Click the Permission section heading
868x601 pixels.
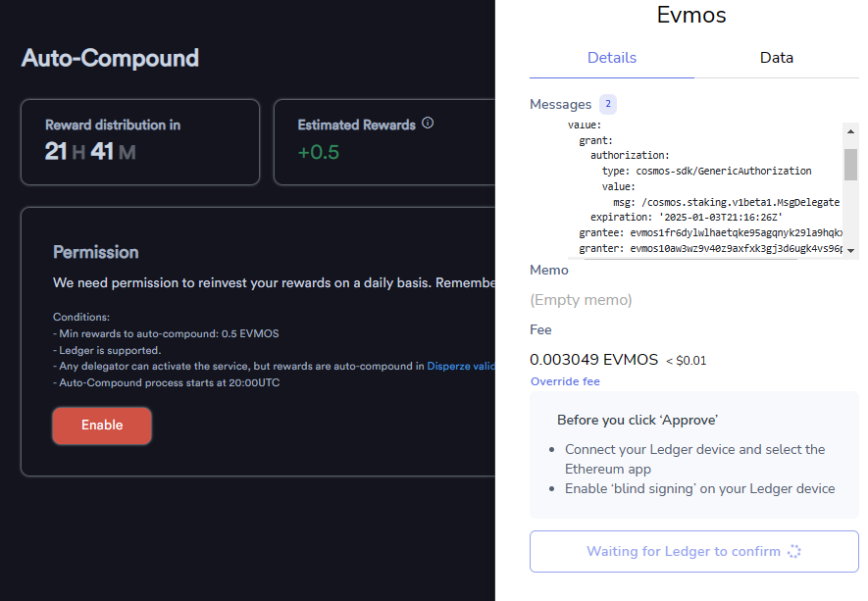pos(95,252)
